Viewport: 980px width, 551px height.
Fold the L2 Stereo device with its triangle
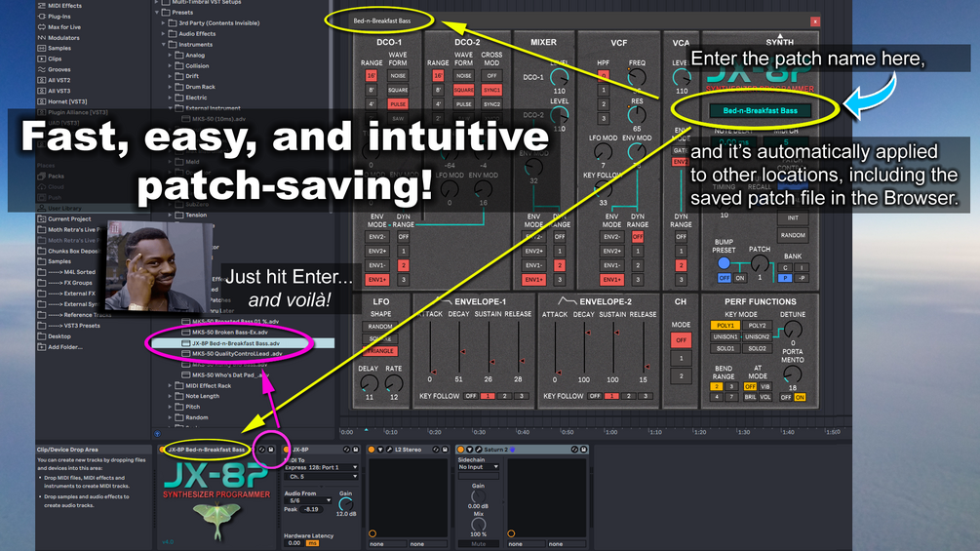tap(380, 450)
